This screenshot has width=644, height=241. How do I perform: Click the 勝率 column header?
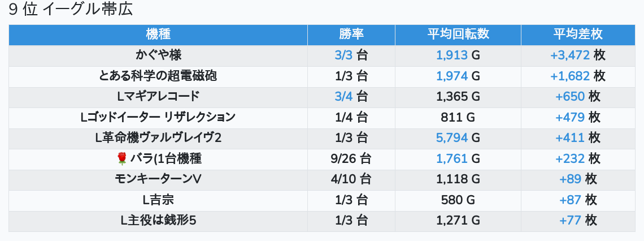tap(351, 35)
